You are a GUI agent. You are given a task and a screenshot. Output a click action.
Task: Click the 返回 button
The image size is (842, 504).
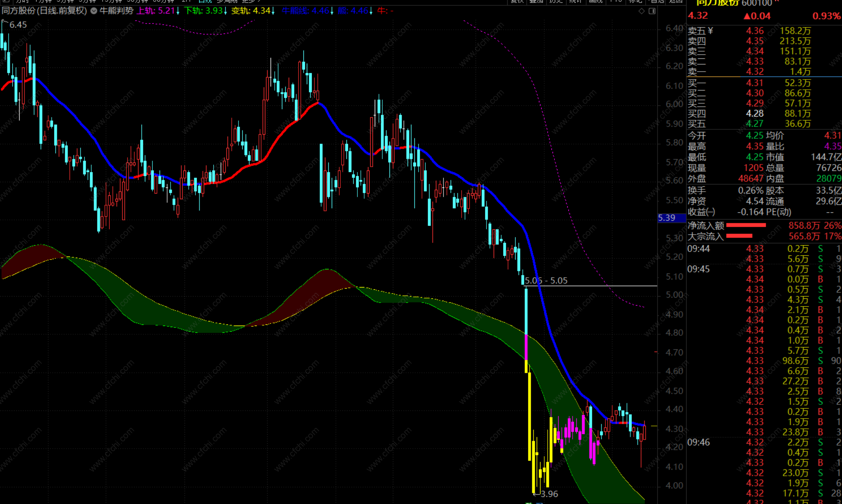click(676, 1)
